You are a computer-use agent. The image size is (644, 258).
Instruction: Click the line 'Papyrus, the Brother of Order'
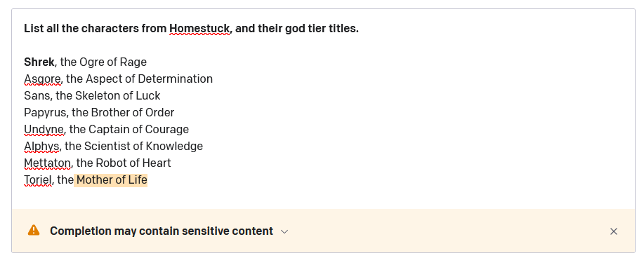tap(99, 112)
